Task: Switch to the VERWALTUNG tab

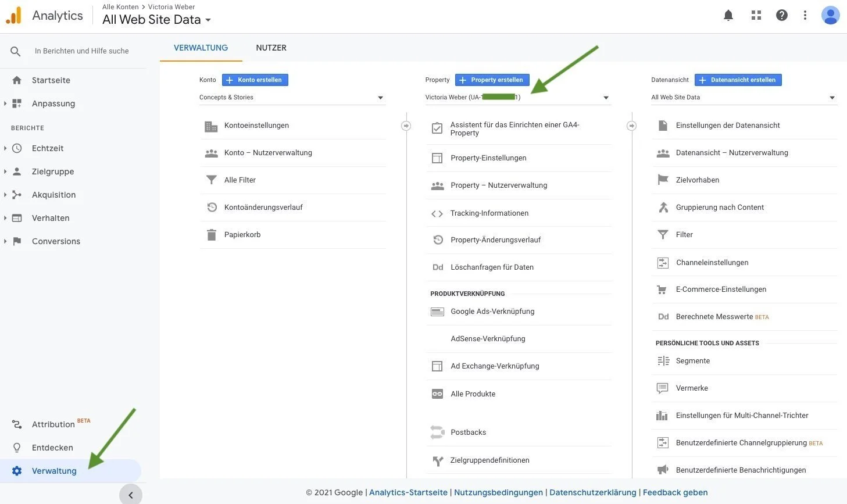Action: (x=201, y=48)
